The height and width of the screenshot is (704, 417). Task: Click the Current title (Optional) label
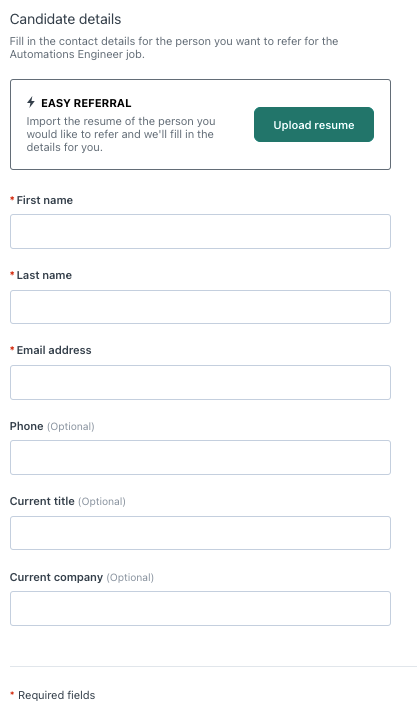(x=68, y=501)
